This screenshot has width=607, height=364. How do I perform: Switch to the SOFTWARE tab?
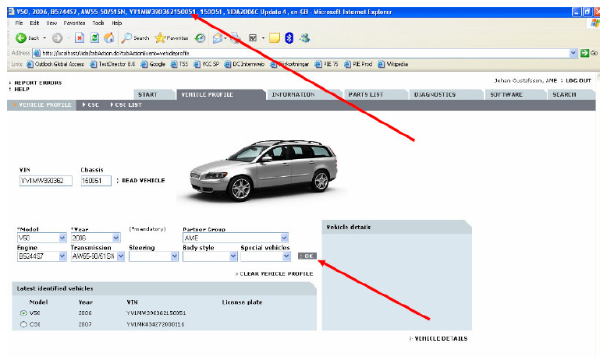point(515,94)
